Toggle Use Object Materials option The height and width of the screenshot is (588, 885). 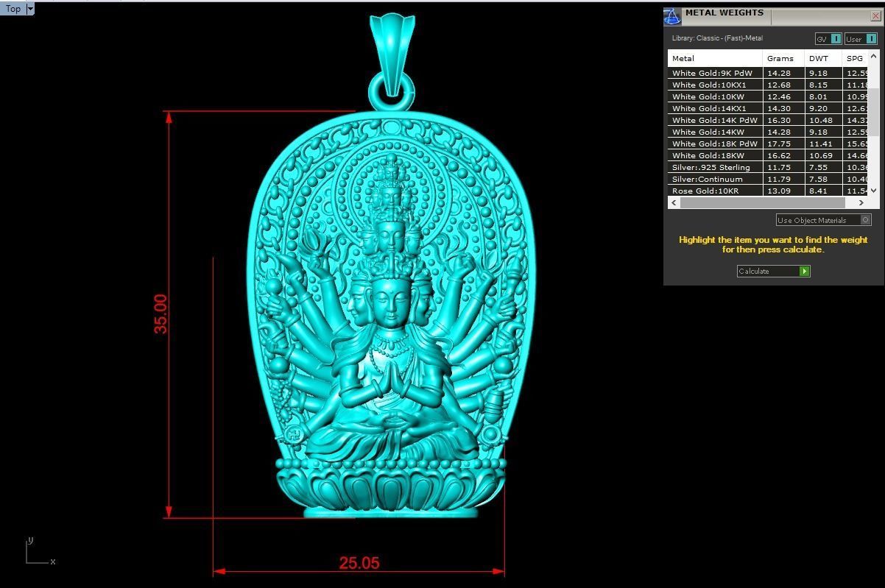pyautogui.click(x=824, y=220)
